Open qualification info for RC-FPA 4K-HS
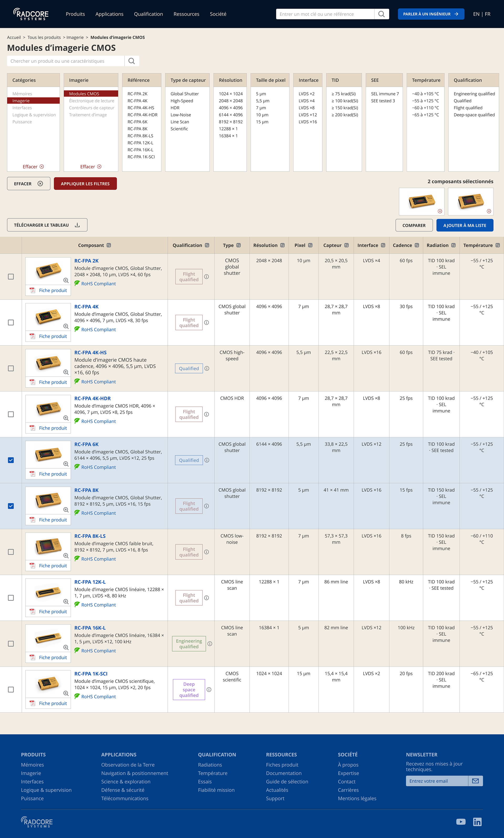 click(x=207, y=368)
